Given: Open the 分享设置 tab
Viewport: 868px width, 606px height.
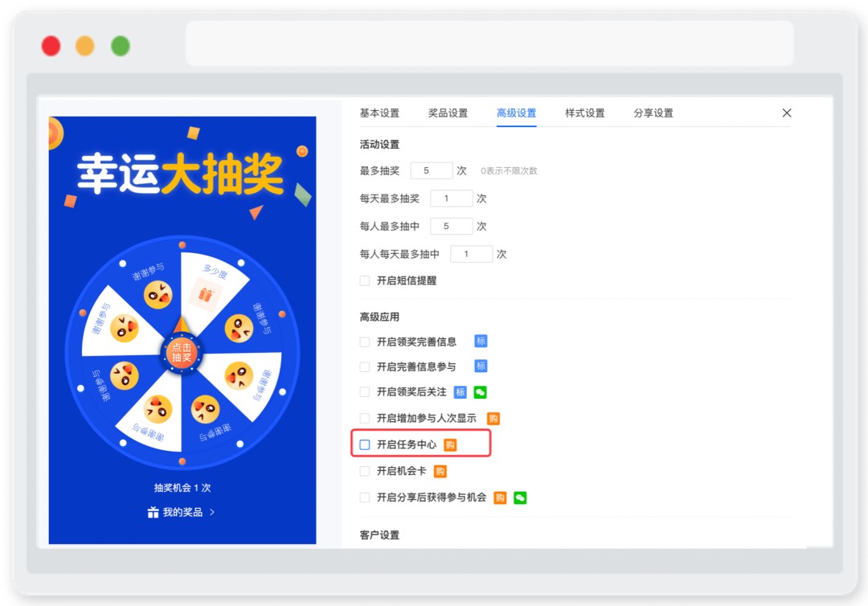Looking at the screenshot, I should [653, 113].
